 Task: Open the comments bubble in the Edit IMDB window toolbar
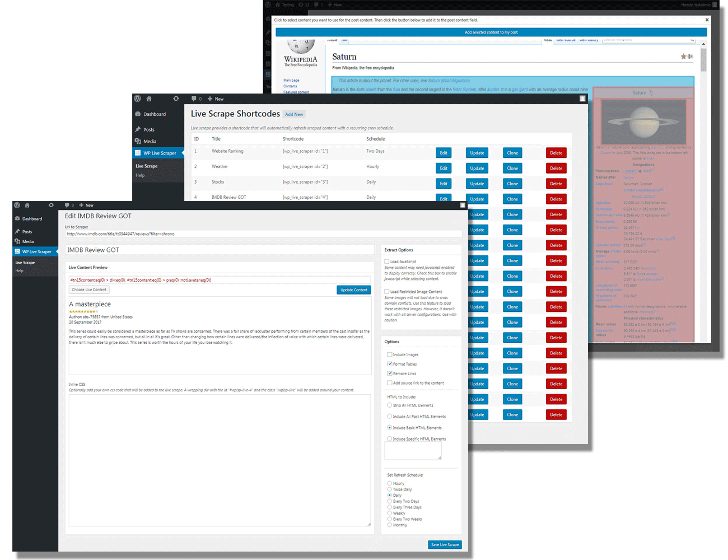click(67, 205)
